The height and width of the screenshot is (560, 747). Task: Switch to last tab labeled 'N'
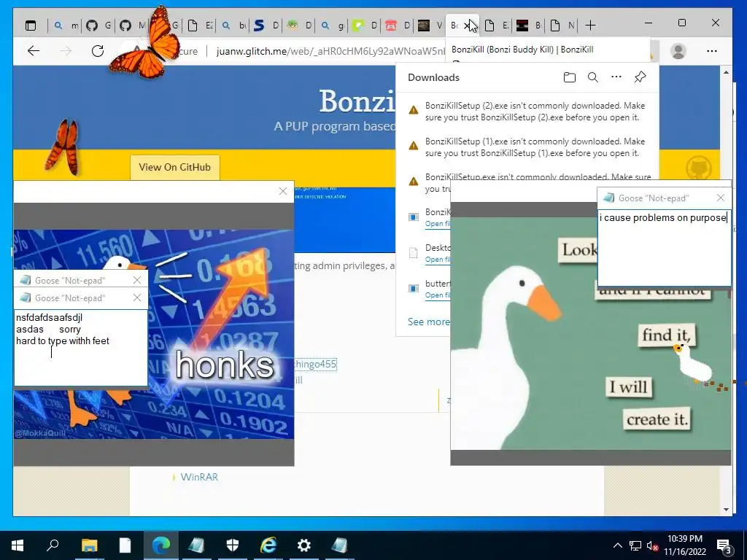(x=562, y=26)
